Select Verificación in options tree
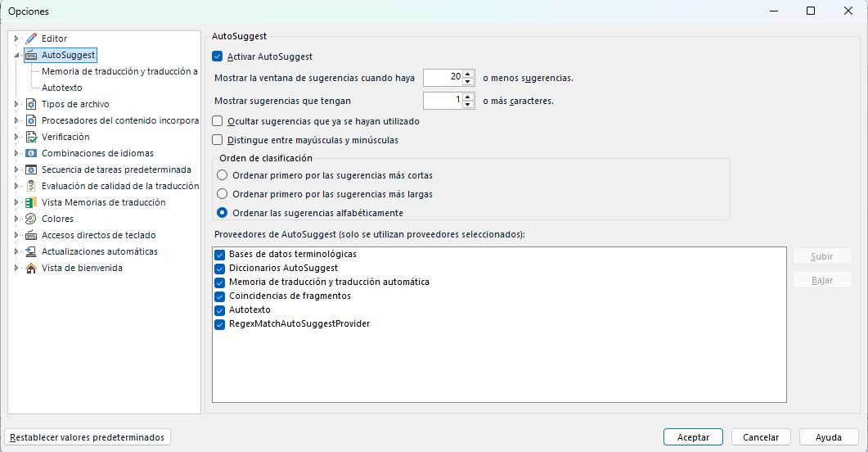 [x=65, y=137]
